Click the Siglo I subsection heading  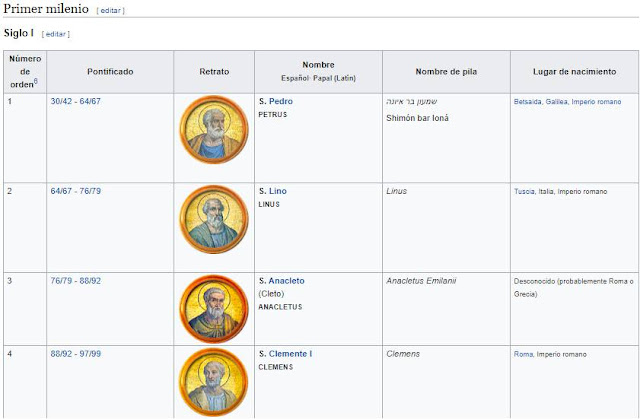[19, 33]
